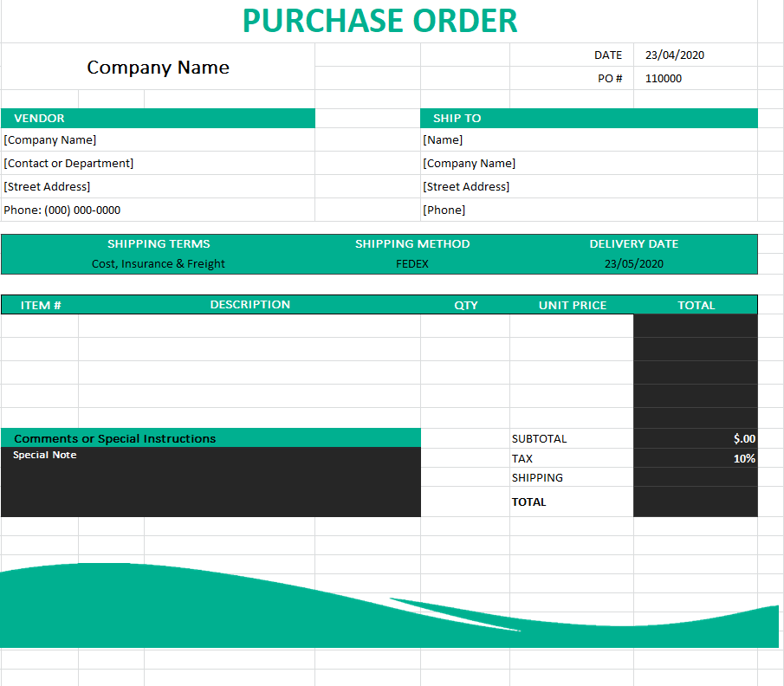Select the DELIVERY DATE header
This screenshot has height=686, width=784.
click(634, 244)
